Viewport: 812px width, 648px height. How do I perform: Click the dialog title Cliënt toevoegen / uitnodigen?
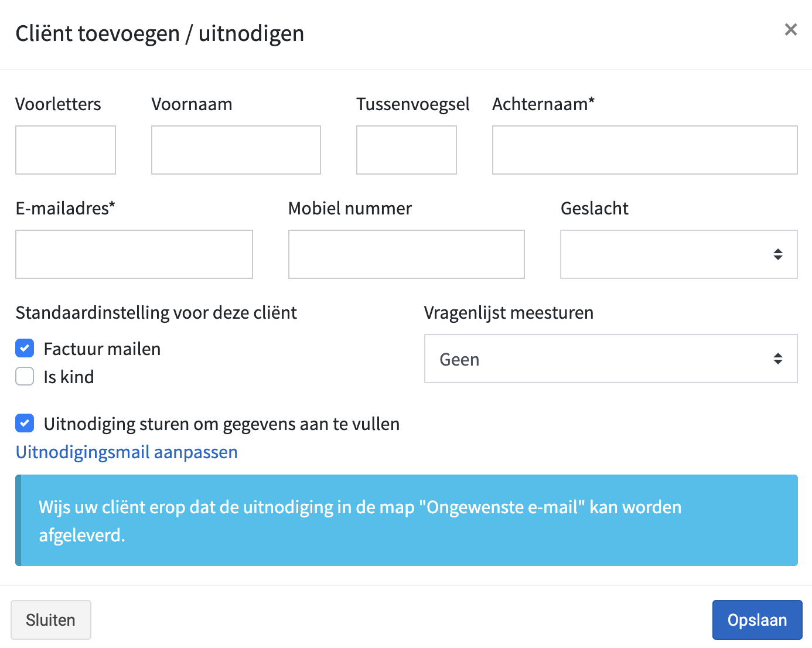pos(159,33)
